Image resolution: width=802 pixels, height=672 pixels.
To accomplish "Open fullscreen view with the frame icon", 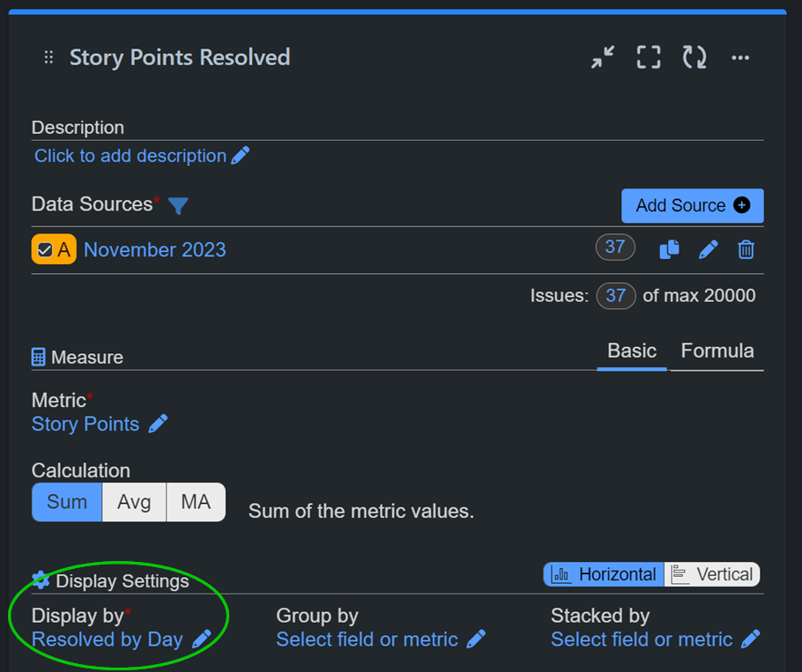I will click(649, 58).
